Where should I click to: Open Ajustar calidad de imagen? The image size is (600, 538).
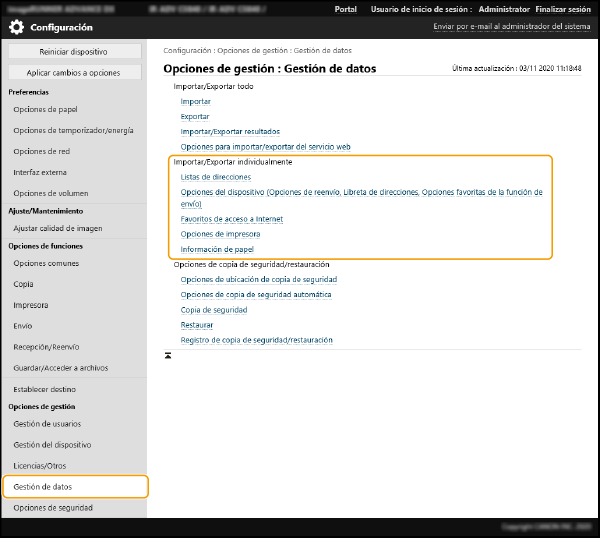point(58,228)
